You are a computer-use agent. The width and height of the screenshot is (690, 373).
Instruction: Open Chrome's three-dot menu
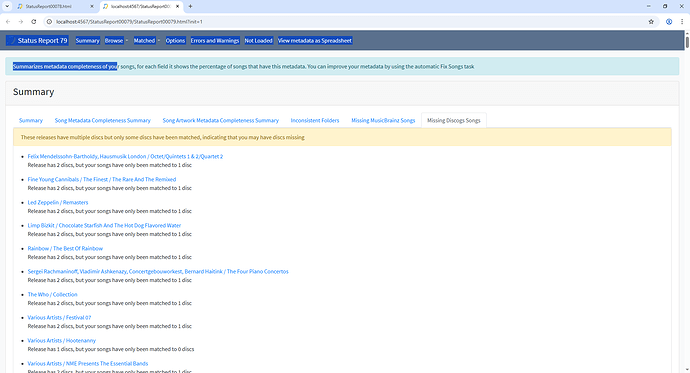click(682, 22)
